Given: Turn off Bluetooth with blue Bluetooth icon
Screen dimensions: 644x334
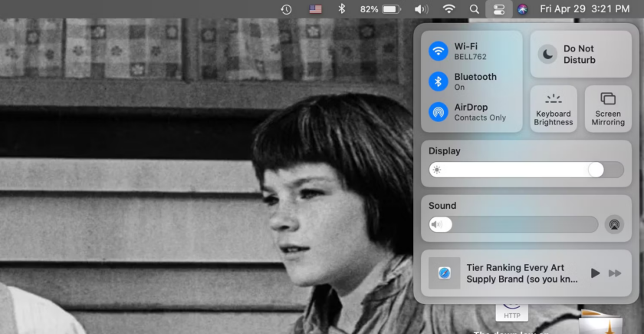Looking at the screenshot, I should pos(439,81).
